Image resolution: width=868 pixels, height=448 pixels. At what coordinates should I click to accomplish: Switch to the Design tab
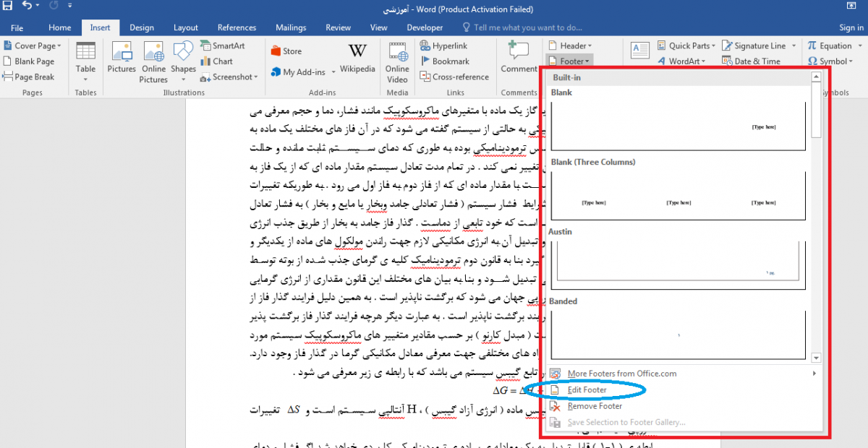point(142,27)
